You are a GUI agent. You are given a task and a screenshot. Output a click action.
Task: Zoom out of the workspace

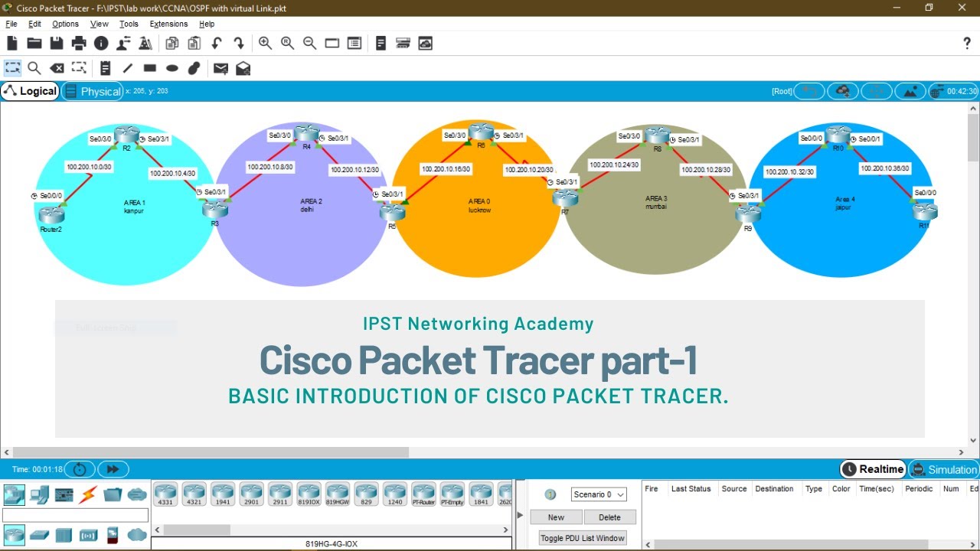point(309,44)
